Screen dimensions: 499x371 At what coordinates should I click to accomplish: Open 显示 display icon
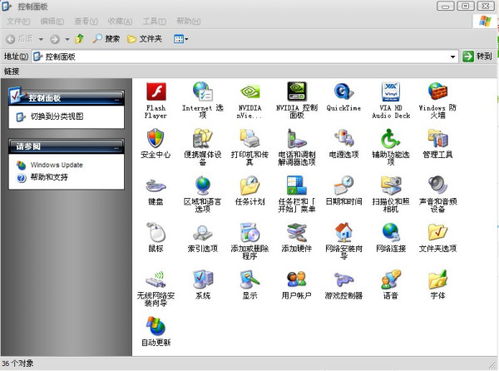tap(250, 280)
